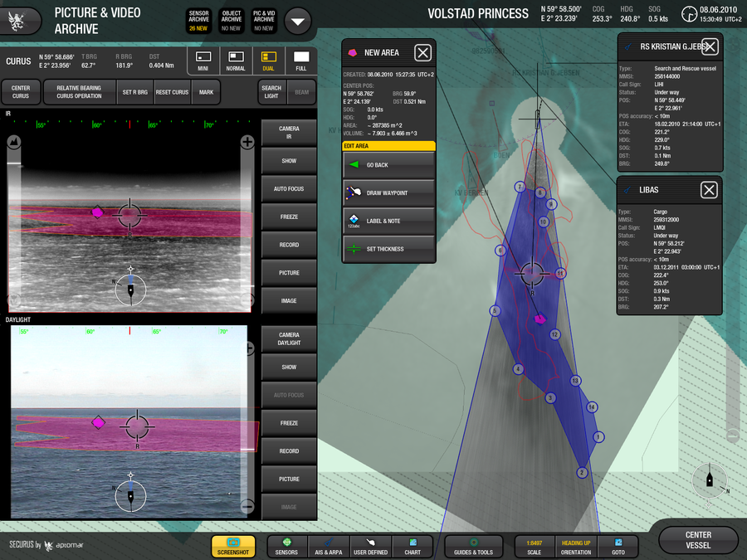Start Record on daylight camera
747x560 pixels.
[x=289, y=451]
